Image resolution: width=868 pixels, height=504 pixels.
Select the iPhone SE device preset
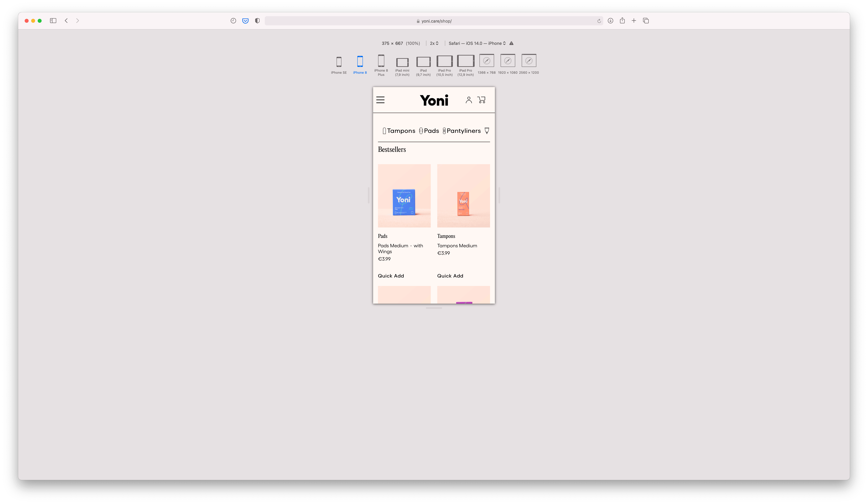click(339, 65)
